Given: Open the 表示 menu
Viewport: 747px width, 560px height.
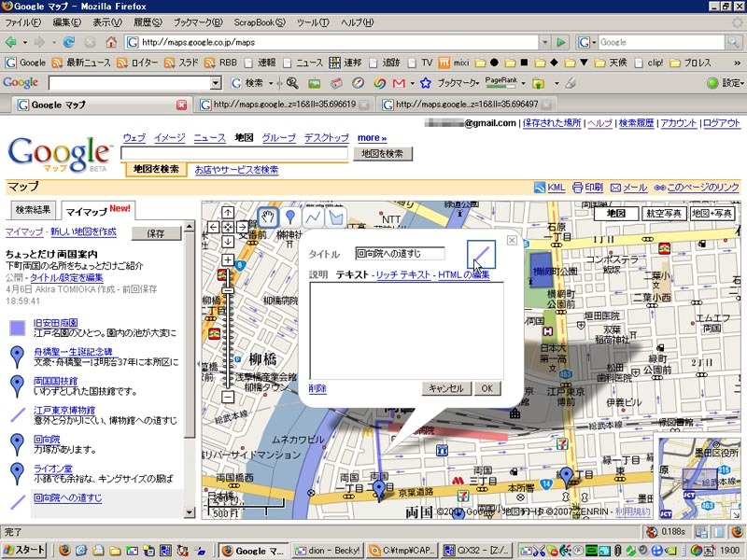Looking at the screenshot, I should pyautogui.click(x=107, y=22).
